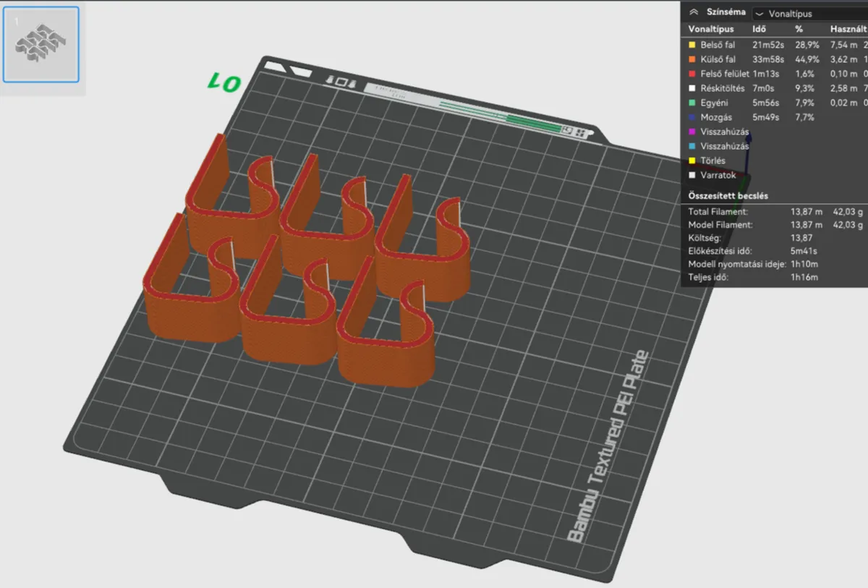Click the Használt column header
868x588 pixels.
point(848,30)
